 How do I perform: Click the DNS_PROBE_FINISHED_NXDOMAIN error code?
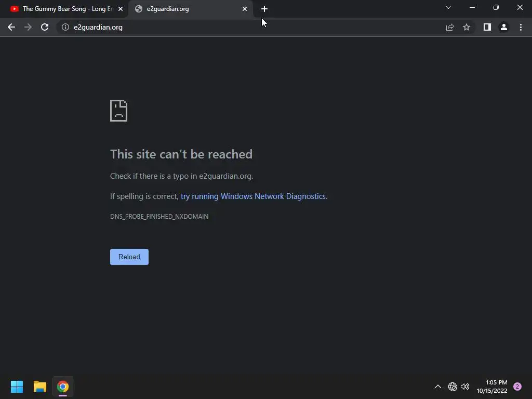pos(159,217)
